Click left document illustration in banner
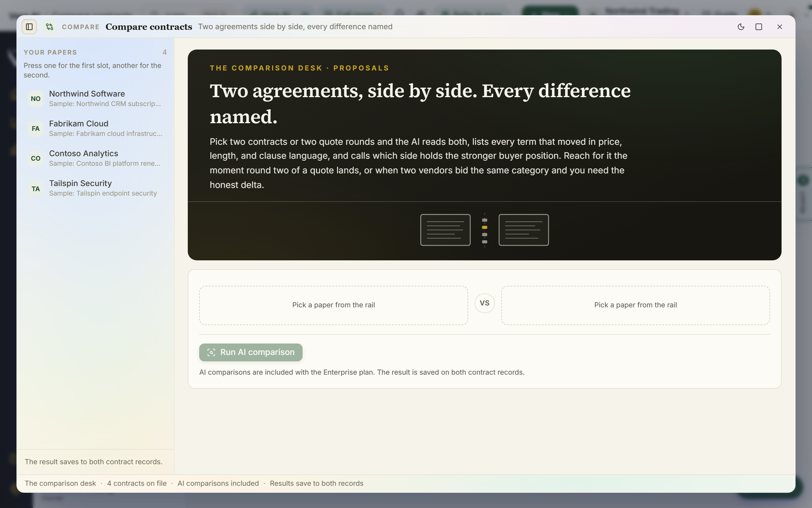This screenshot has width=812, height=508. [x=445, y=230]
